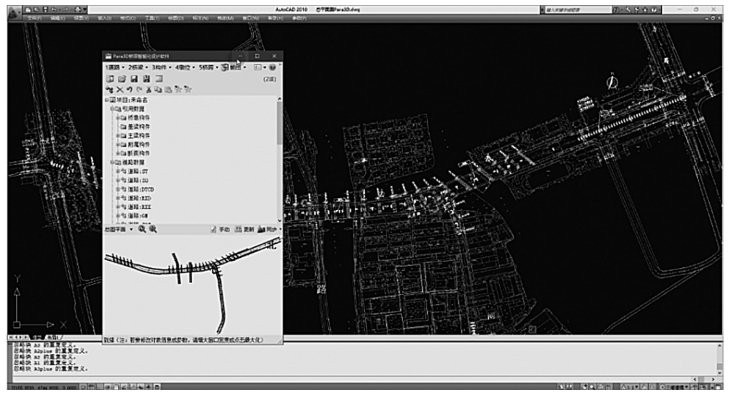Click the scissors cut icon in plugin panel
The width and height of the screenshot is (730, 397).
[149, 89]
